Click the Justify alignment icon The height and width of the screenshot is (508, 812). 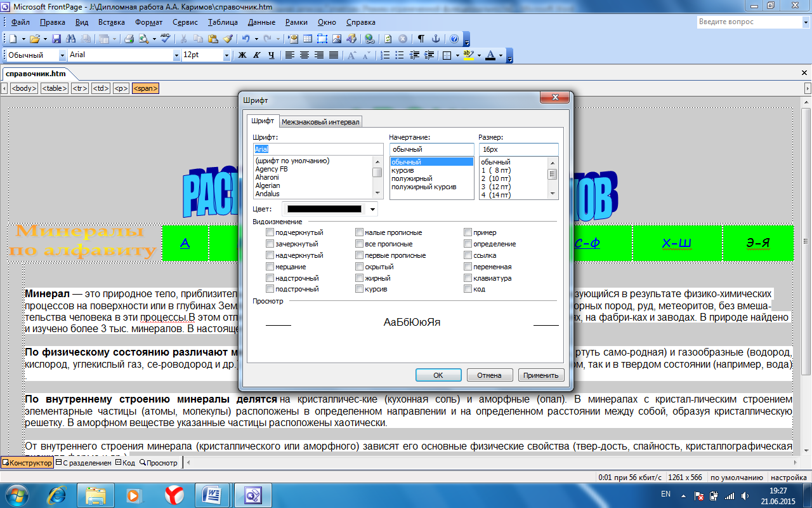pyautogui.click(x=334, y=55)
